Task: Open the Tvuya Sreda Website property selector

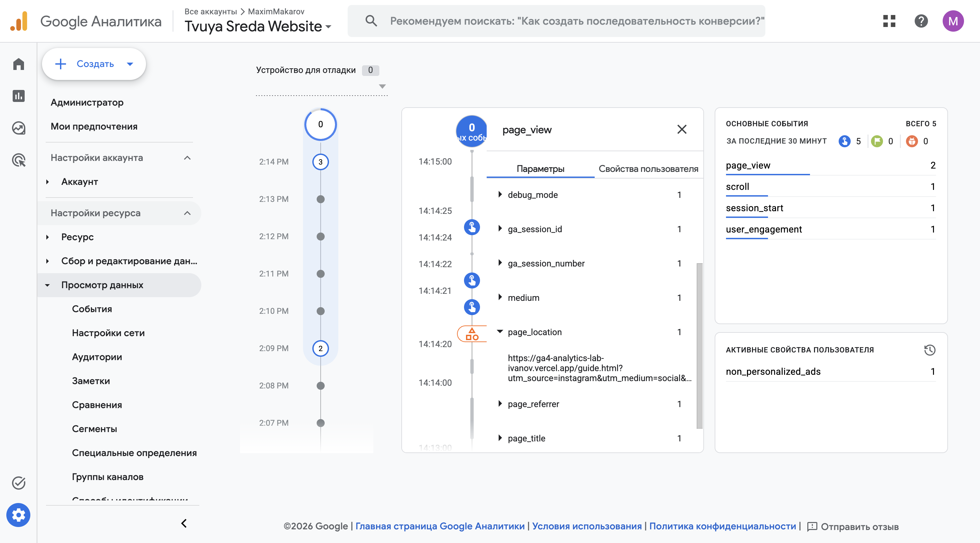Action: pyautogui.click(x=258, y=26)
